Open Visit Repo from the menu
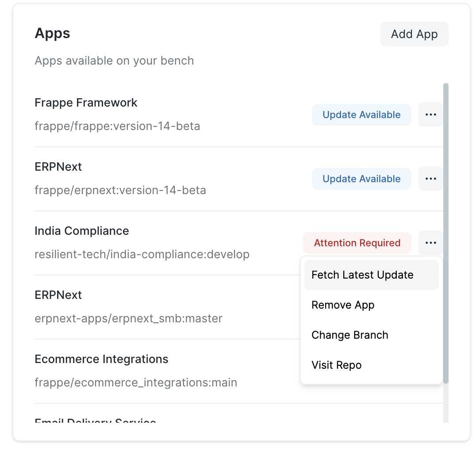 point(336,365)
